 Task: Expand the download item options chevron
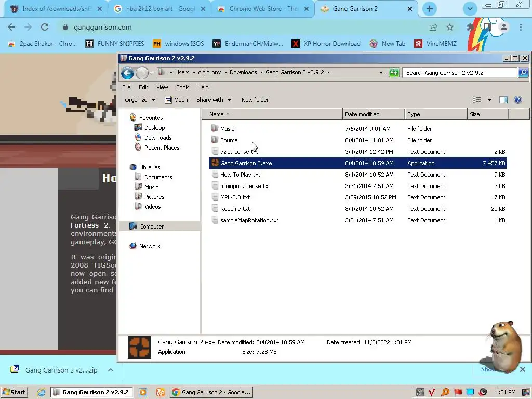pos(111,370)
